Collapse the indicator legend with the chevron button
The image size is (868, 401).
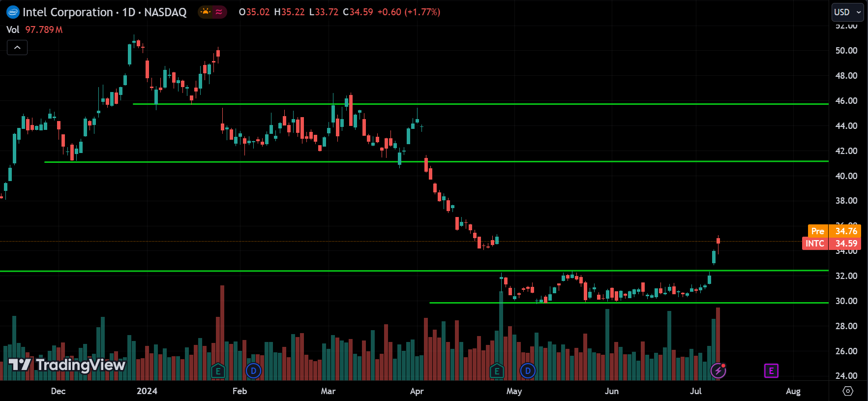(17, 47)
